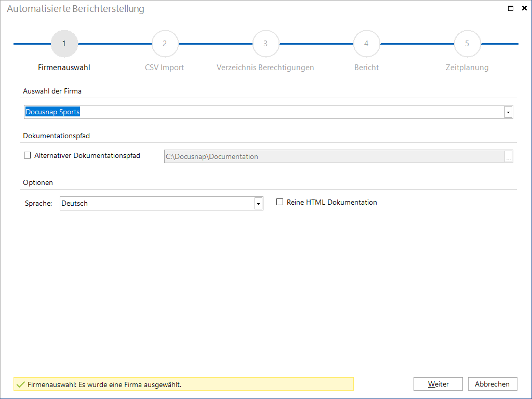532x399 pixels.
Task: Click the Deutsch language combo box
Action: [162, 204]
